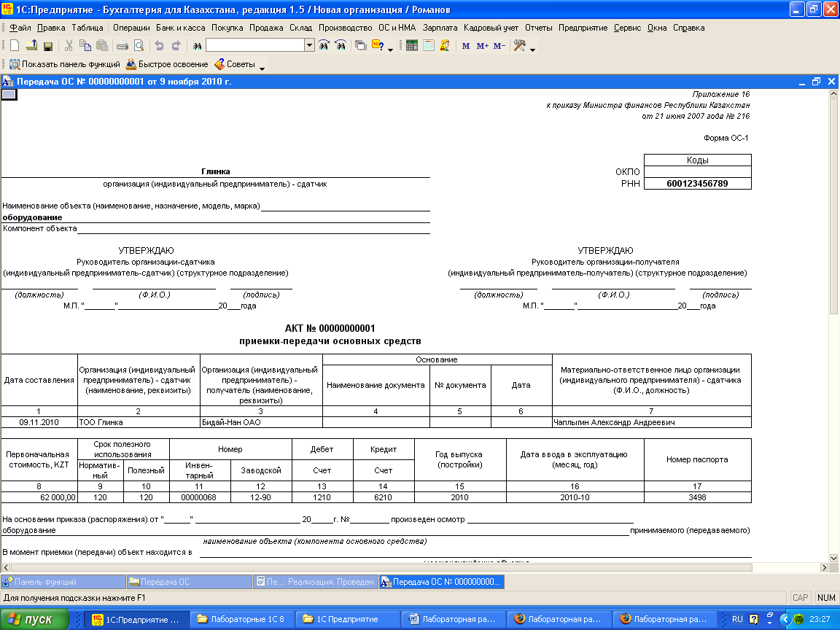Open Print preview with magnifier icon

(x=139, y=46)
